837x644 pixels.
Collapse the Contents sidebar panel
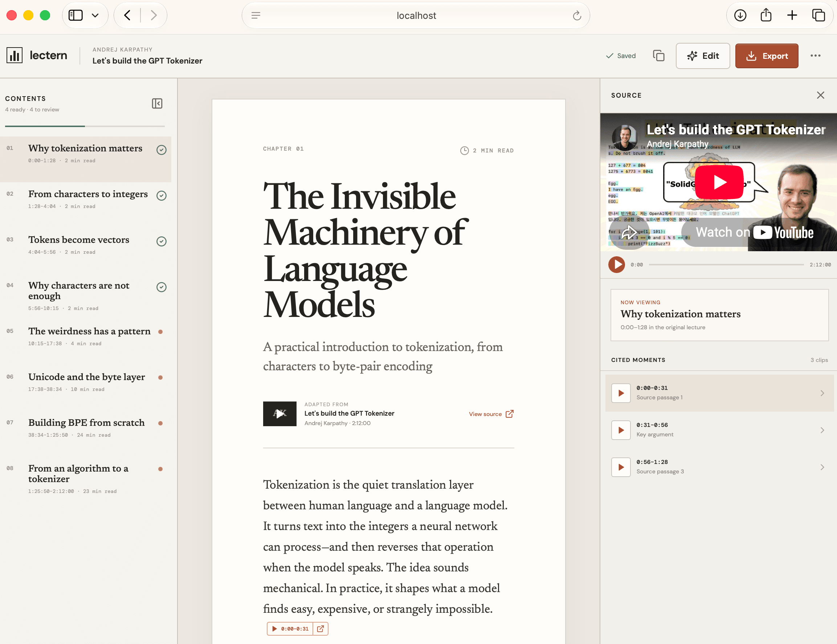(157, 103)
